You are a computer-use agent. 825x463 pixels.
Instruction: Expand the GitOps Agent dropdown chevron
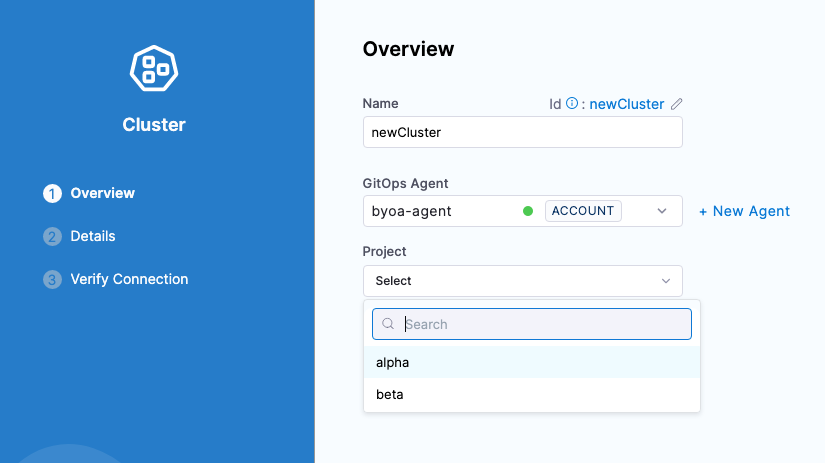point(662,211)
